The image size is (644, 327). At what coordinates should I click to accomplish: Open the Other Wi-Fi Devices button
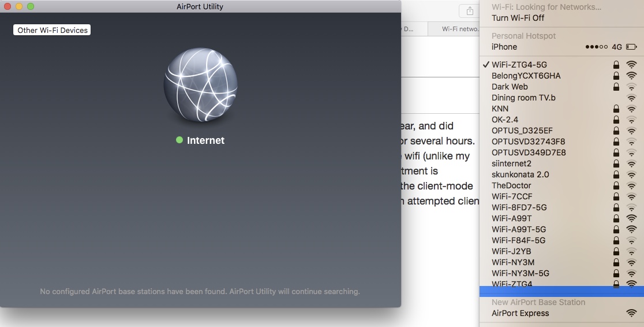coord(52,30)
